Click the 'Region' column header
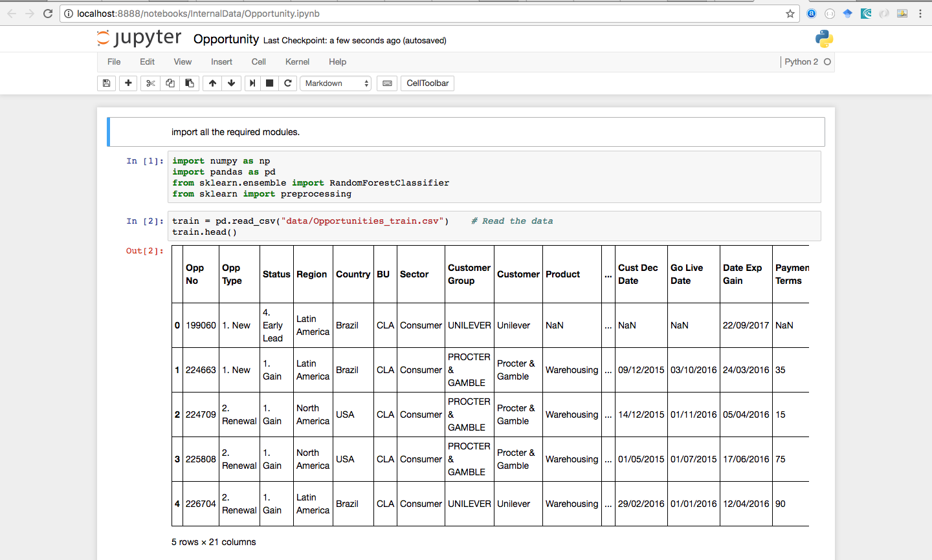This screenshot has height=560, width=932. [x=312, y=274]
